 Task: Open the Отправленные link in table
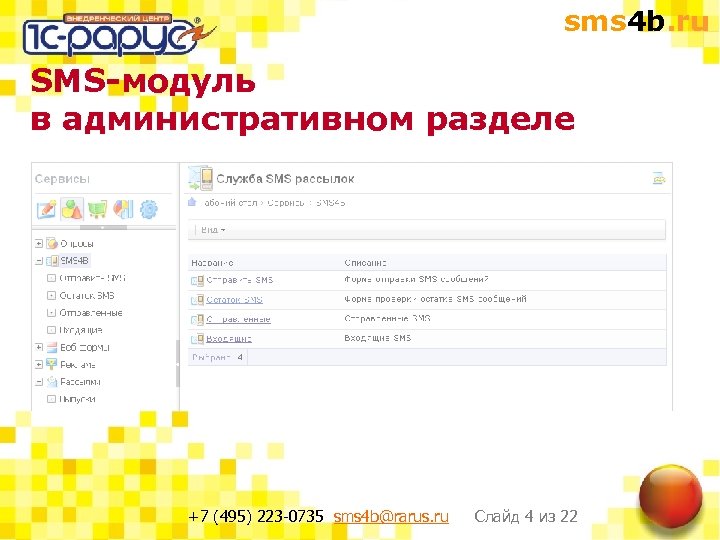[238, 319]
